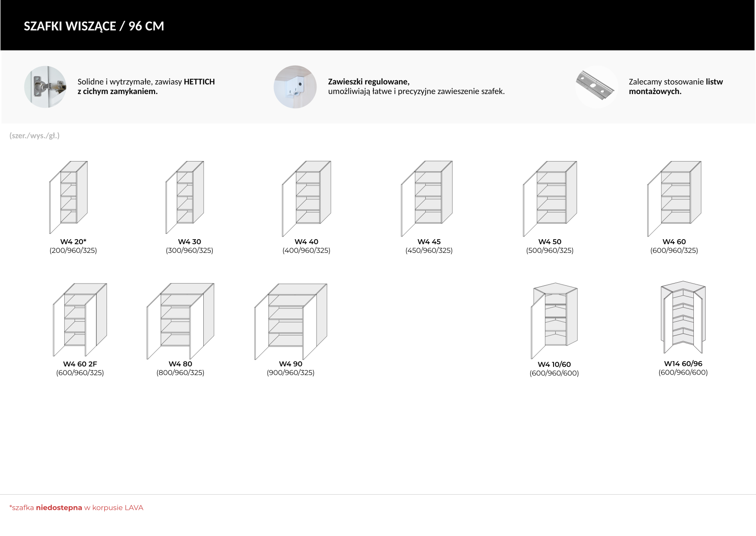
Task: Select the W4 60 single-door cabinet drawing
Action: [674, 198]
